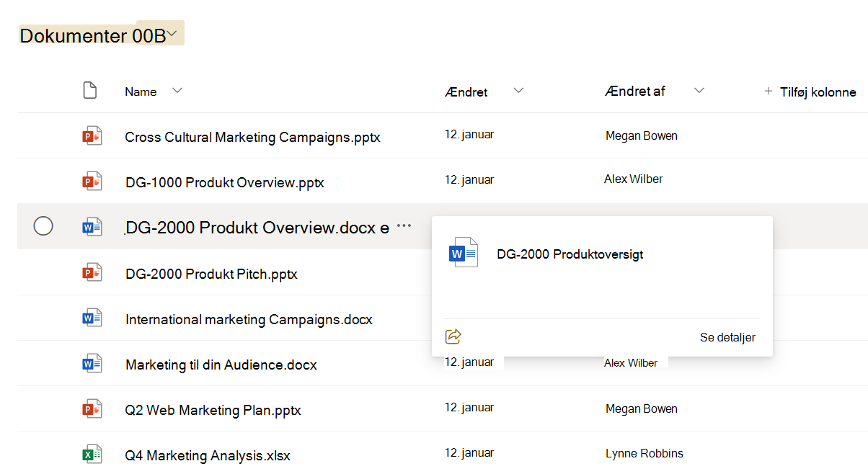Click Se detaljer in the hover card
Viewport: 868px width, 474px height.
pos(727,337)
